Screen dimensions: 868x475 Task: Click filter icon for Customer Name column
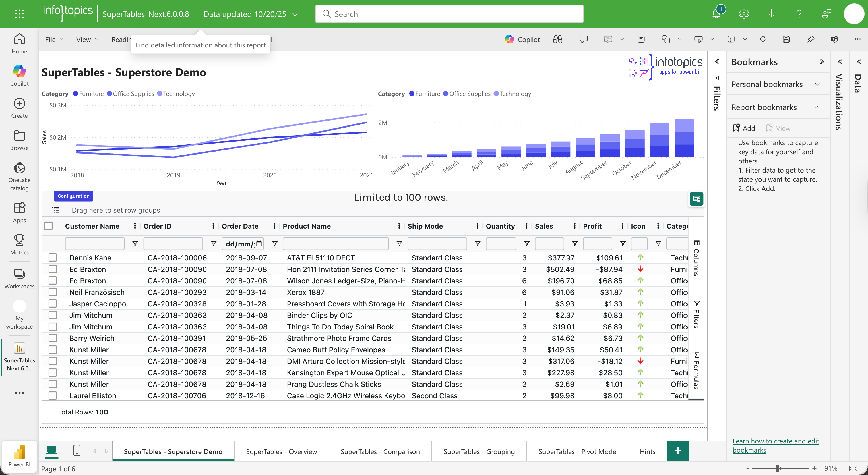pos(135,244)
